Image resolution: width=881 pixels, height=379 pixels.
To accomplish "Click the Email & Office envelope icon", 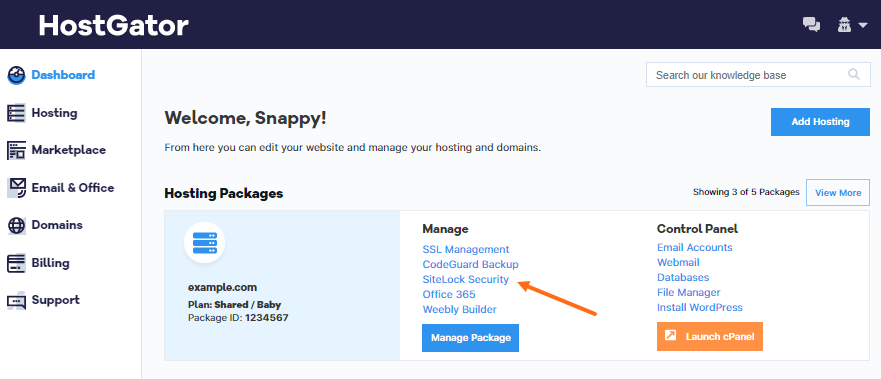I will click(x=16, y=188).
